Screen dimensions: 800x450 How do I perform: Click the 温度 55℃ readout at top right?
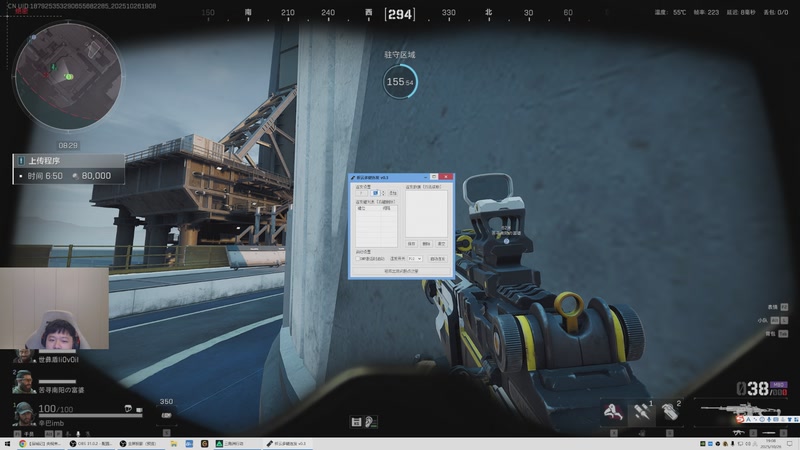670,12
